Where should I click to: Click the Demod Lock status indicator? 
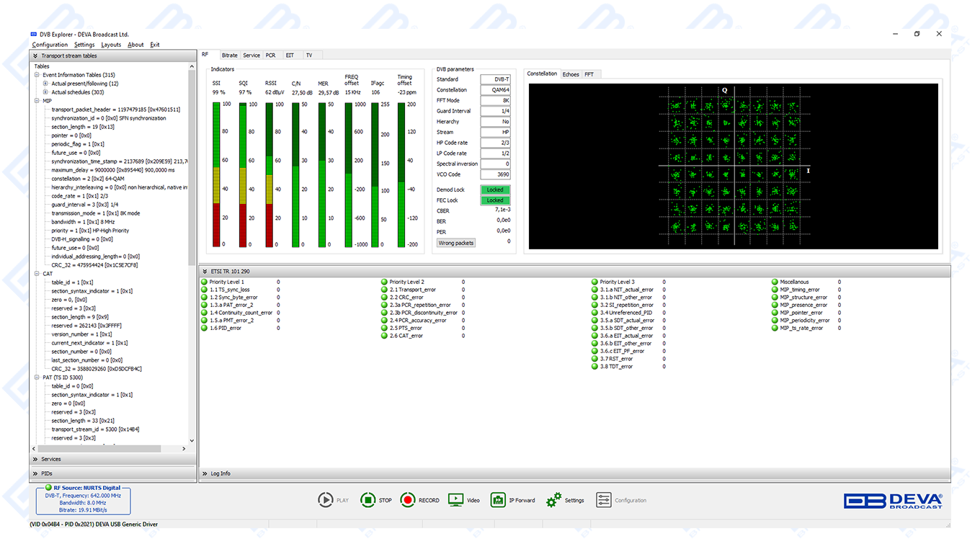coord(495,190)
